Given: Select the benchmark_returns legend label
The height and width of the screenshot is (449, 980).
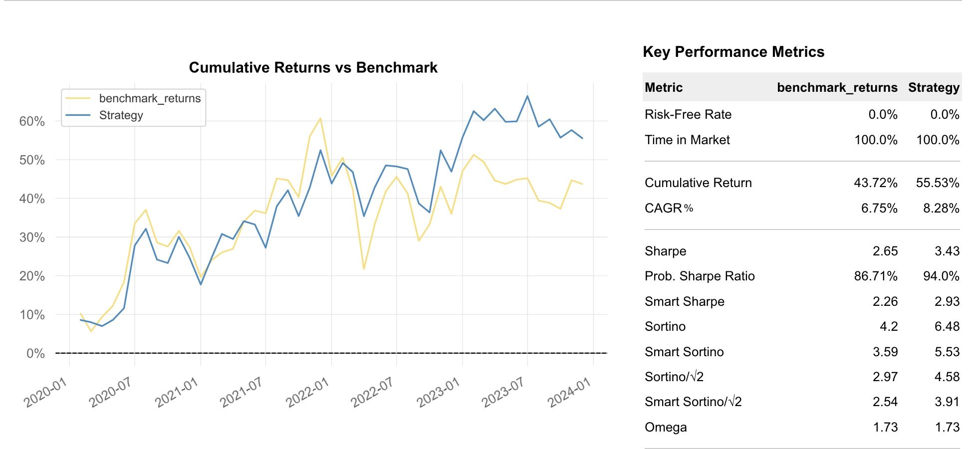Looking at the screenshot, I should click(x=150, y=98).
